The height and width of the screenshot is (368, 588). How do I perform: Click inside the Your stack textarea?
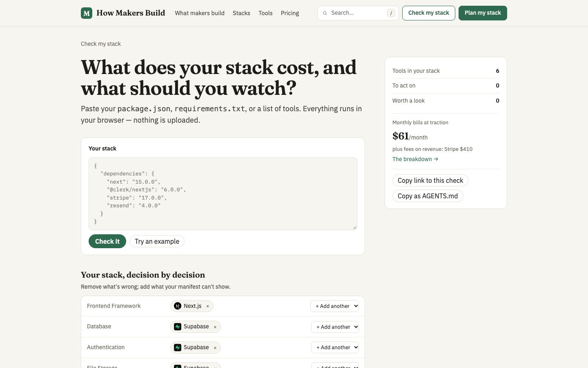[x=223, y=194]
